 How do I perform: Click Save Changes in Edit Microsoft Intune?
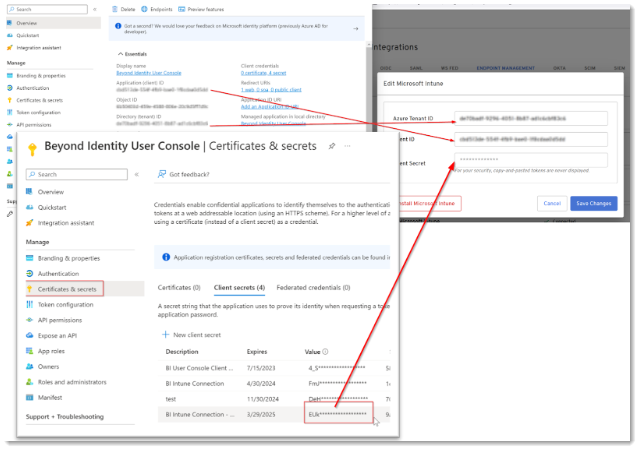coord(593,203)
